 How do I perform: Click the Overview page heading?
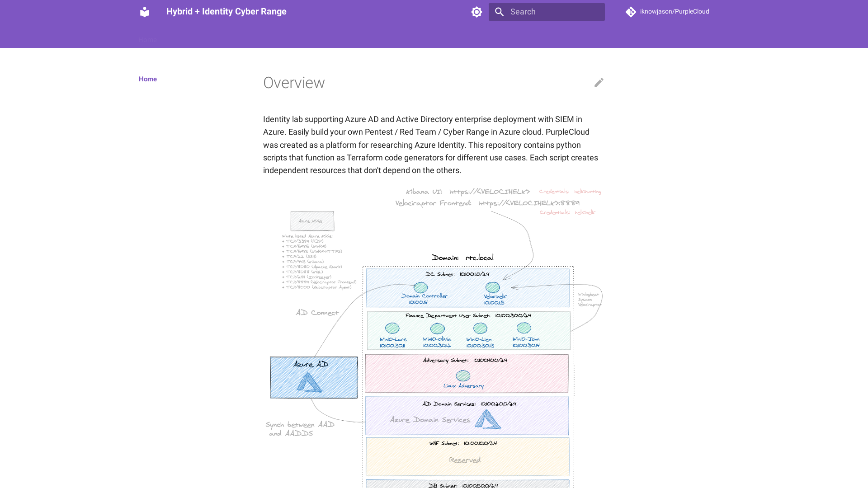click(294, 83)
